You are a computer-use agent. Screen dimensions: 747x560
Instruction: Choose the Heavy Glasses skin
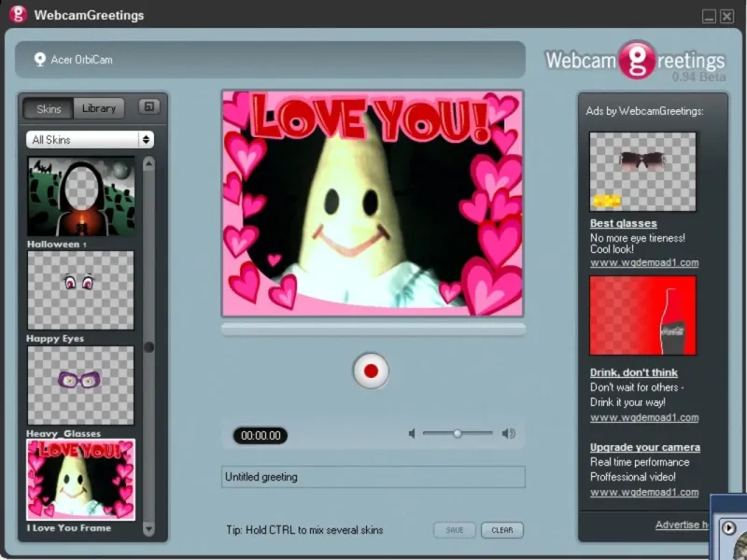(x=80, y=385)
